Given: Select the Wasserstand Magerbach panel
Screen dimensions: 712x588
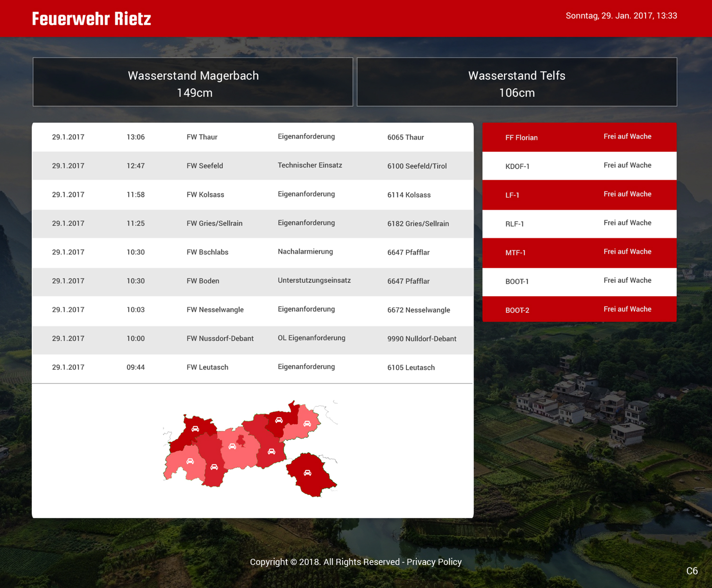Looking at the screenshot, I should coord(193,82).
